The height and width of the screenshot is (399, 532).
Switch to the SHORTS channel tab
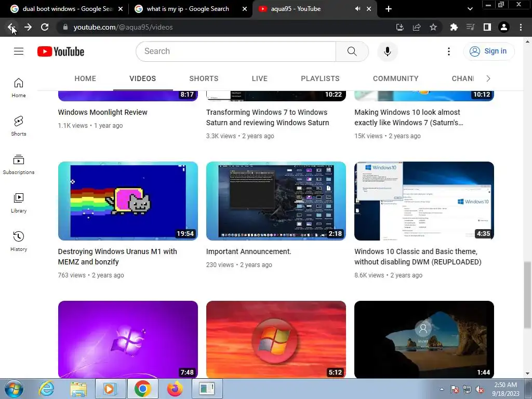204,78
